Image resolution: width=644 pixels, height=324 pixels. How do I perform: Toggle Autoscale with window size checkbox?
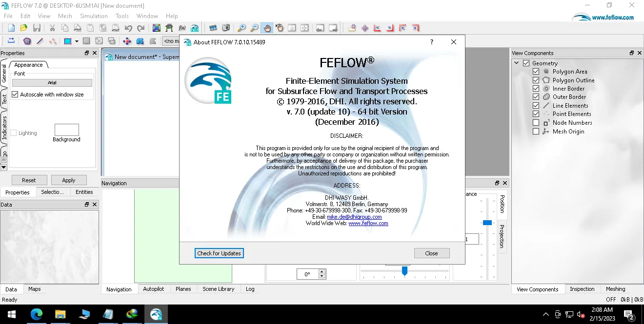(15, 95)
